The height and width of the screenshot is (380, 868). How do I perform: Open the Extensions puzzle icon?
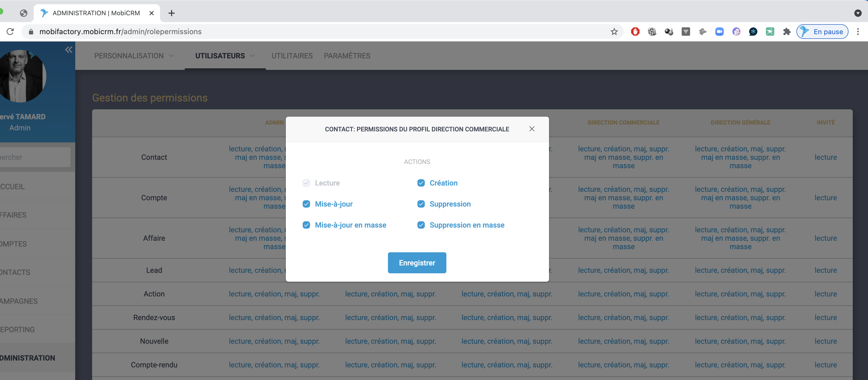(786, 32)
